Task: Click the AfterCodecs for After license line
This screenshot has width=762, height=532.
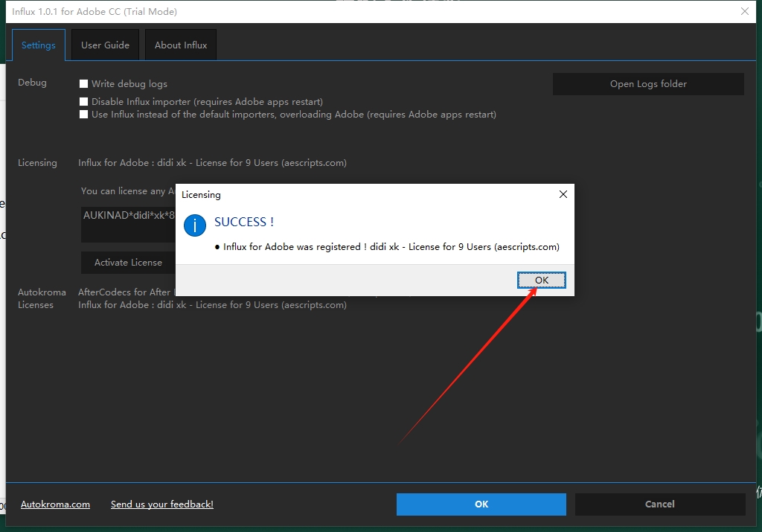Action: point(127,292)
